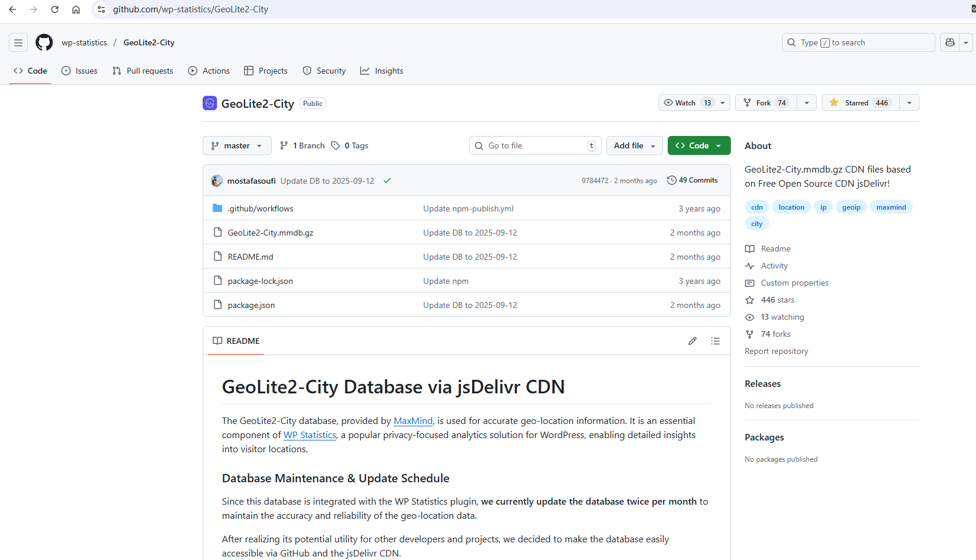Open the GitHub homepage logo
The height and width of the screenshot is (560, 976).
click(x=44, y=42)
